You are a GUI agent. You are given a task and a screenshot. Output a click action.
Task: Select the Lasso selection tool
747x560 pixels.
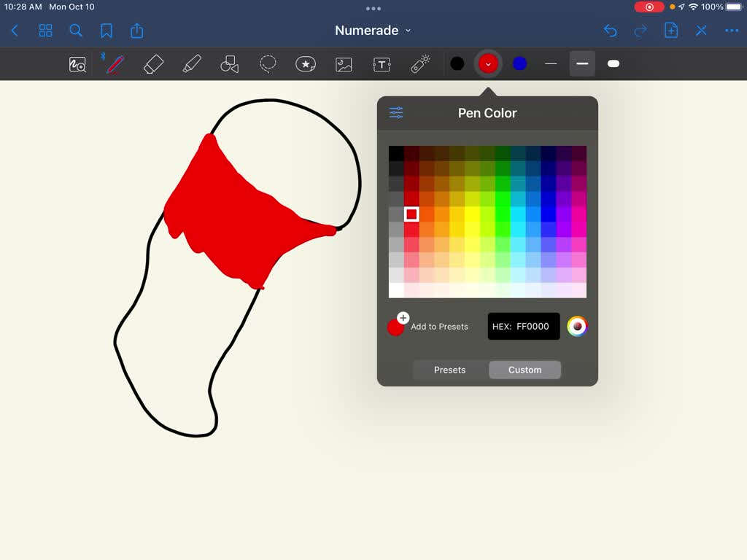268,63
